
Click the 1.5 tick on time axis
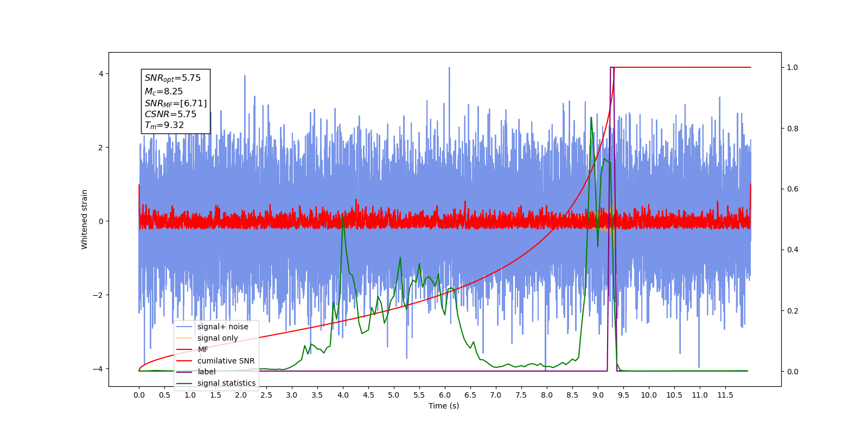click(215, 395)
